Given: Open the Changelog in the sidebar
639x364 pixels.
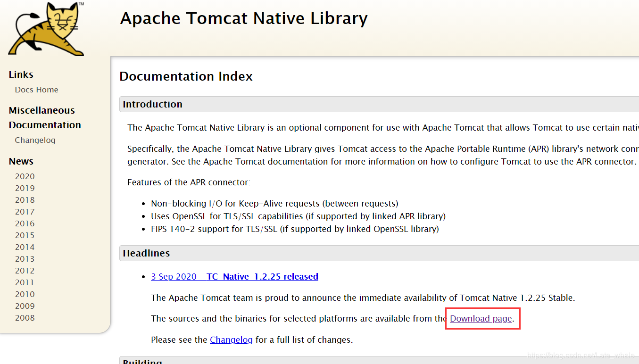Looking at the screenshot, I should click(x=35, y=140).
